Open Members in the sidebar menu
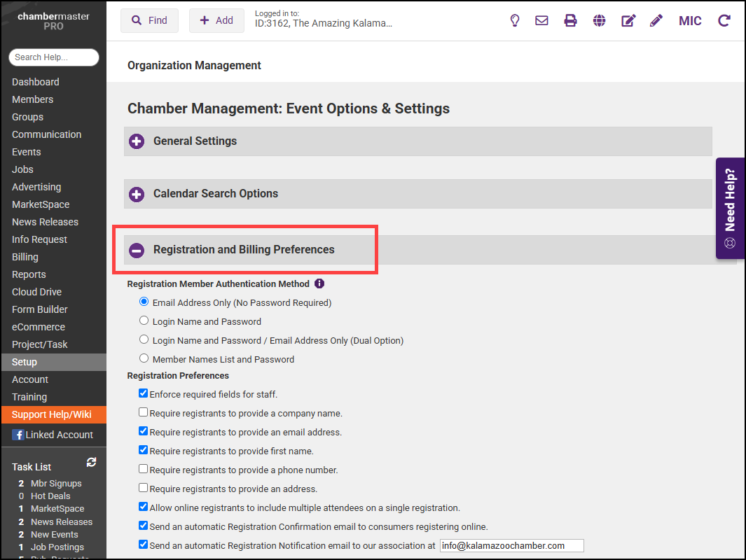The height and width of the screenshot is (560, 746). pyautogui.click(x=32, y=99)
